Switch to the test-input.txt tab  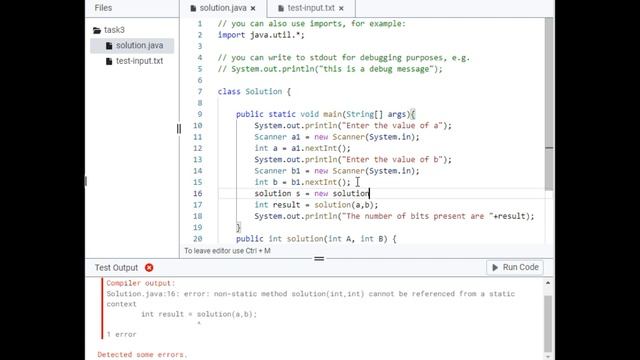click(x=311, y=8)
